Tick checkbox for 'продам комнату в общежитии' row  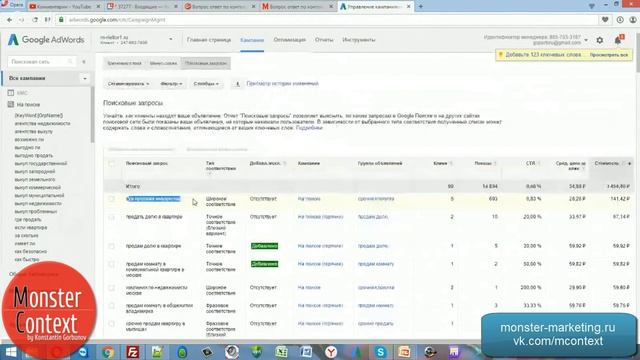point(111,306)
